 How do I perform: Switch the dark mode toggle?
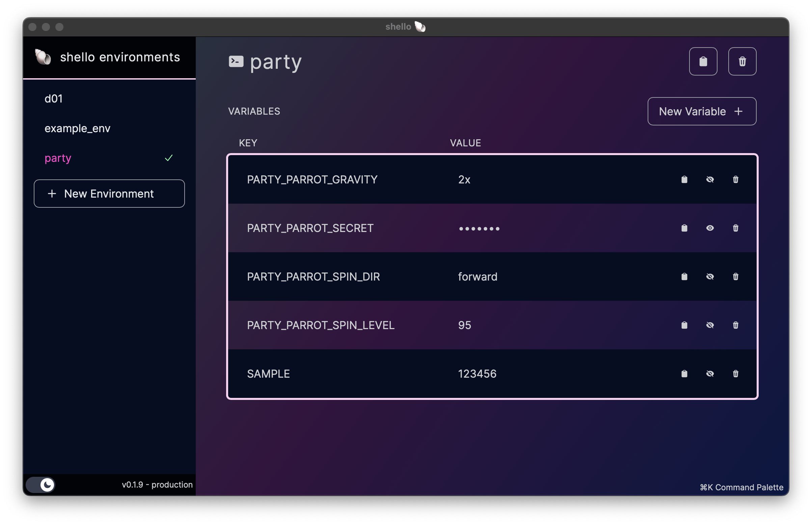click(x=40, y=485)
